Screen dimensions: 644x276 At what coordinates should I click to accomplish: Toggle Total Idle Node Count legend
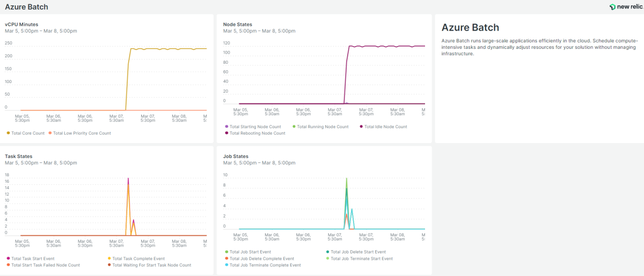[x=383, y=127]
